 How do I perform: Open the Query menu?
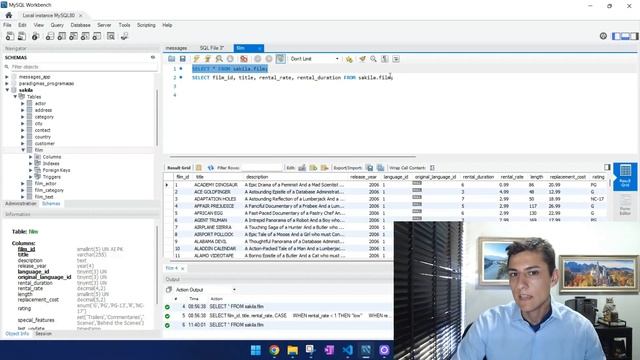click(x=57, y=25)
